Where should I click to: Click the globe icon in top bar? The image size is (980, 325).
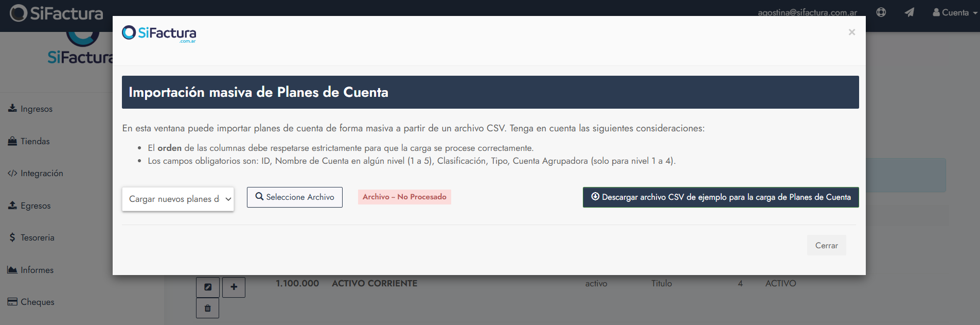pyautogui.click(x=881, y=12)
